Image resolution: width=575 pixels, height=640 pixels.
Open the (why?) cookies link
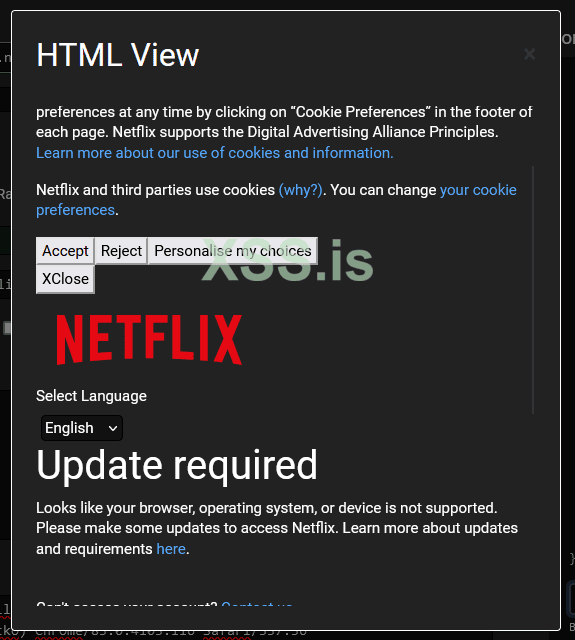pyautogui.click(x=300, y=190)
